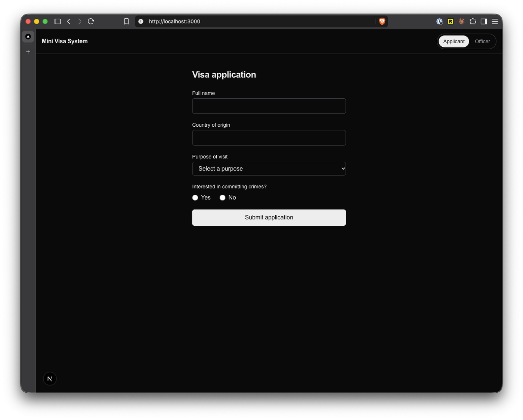Screen dimensions: 523x420
Task: Submit the visa application
Action: [269, 217]
